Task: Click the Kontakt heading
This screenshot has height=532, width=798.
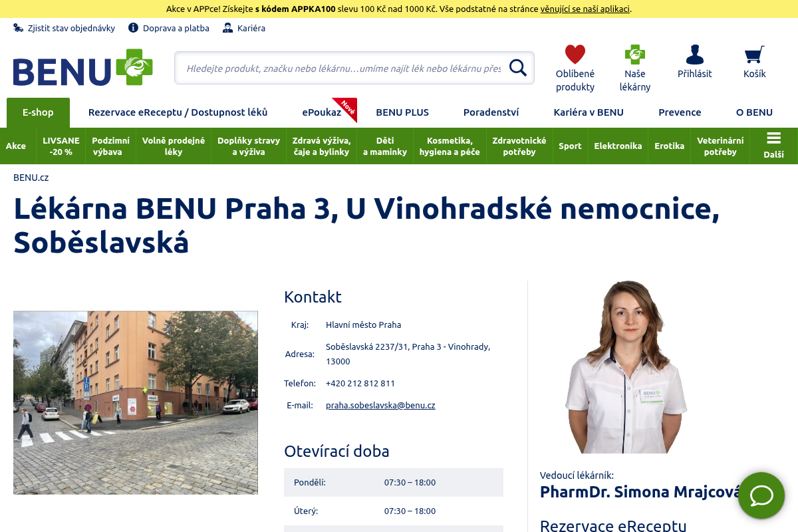Action: [x=313, y=297]
